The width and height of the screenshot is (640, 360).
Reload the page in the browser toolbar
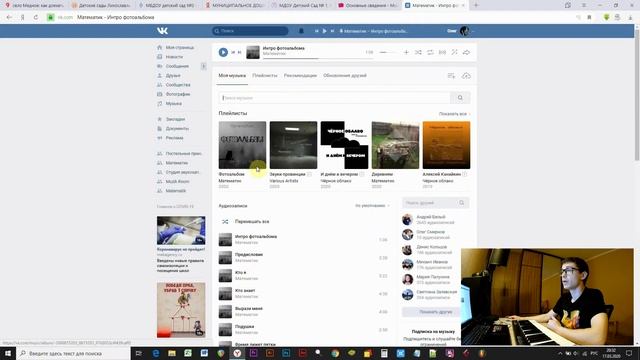point(36,18)
